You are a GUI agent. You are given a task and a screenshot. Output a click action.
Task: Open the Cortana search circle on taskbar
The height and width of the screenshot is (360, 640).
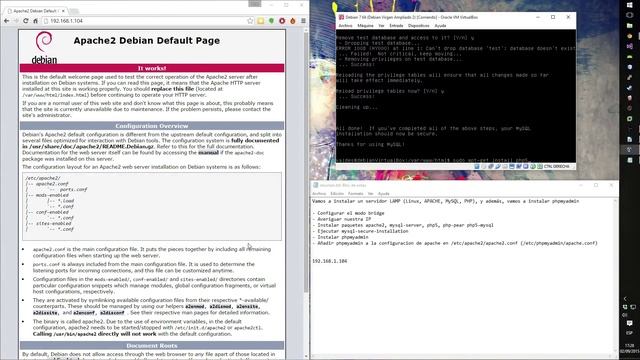(x=629, y=15)
